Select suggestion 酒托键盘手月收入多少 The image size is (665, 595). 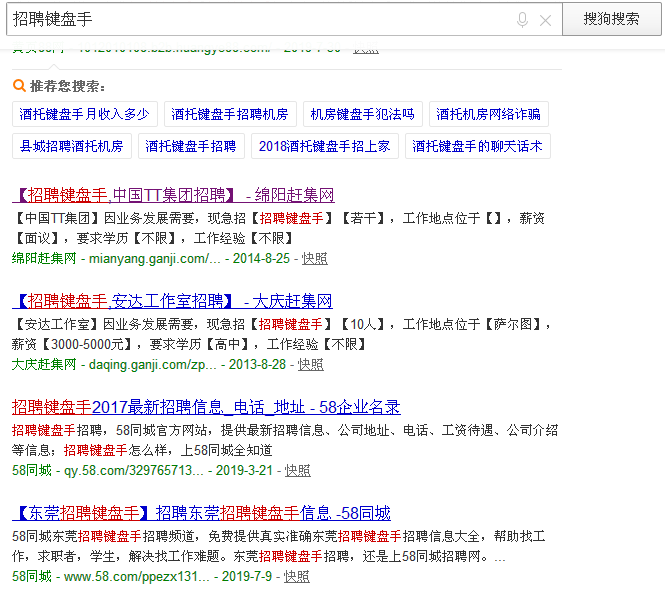[84, 115]
